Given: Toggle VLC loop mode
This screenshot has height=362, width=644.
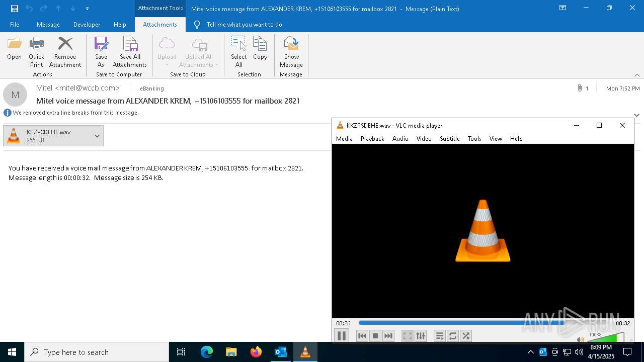Looking at the screenshot, I should pyautogui.click(x=453, y=336).
